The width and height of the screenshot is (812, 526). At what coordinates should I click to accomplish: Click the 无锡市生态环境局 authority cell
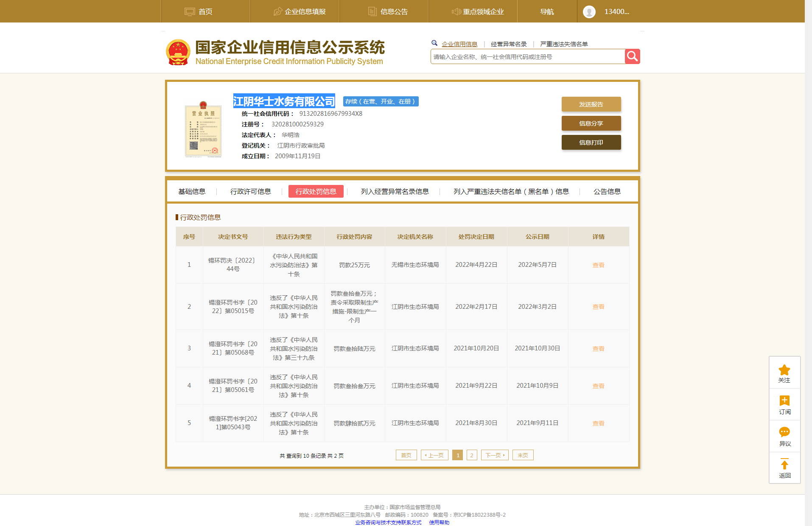click(415, 265)
